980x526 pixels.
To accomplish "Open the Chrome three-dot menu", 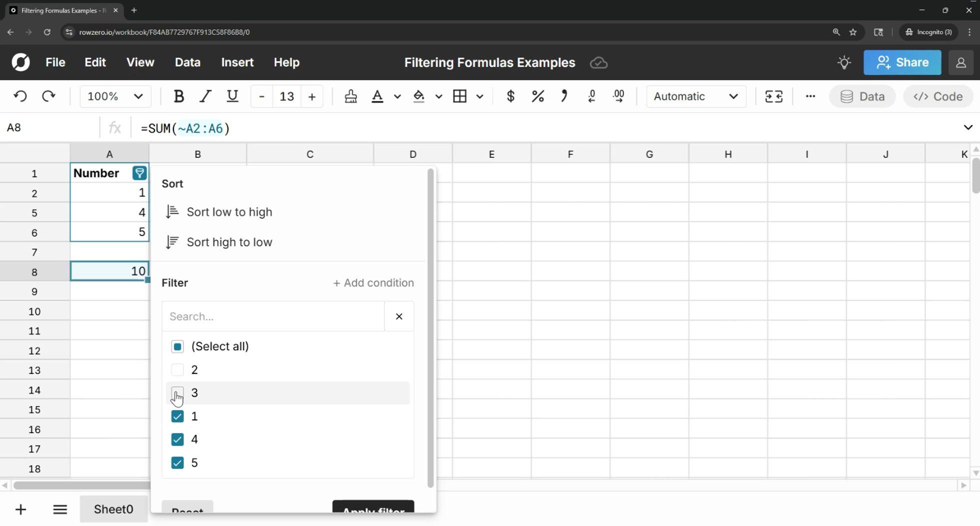I will (969, 32).
